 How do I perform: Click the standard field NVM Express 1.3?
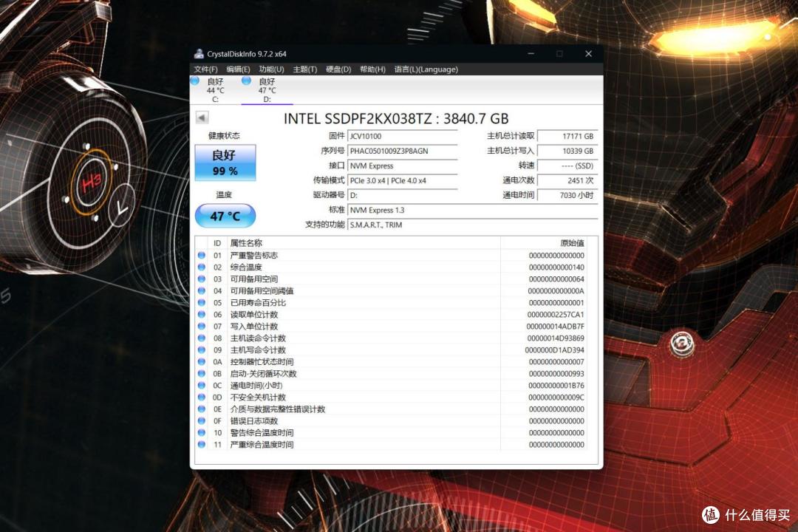[x=472, y=210]
